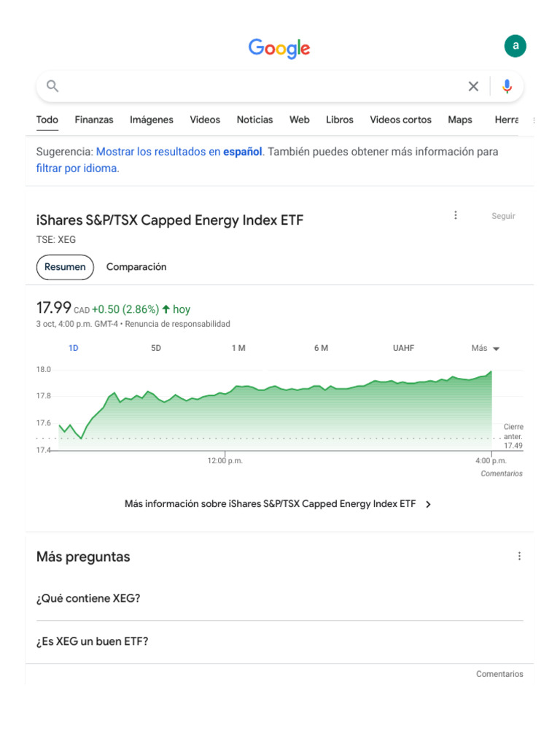The width and height of the screenshot is (560, 747).
Task: Switch to the Comparación view
Action: point(136,267)
